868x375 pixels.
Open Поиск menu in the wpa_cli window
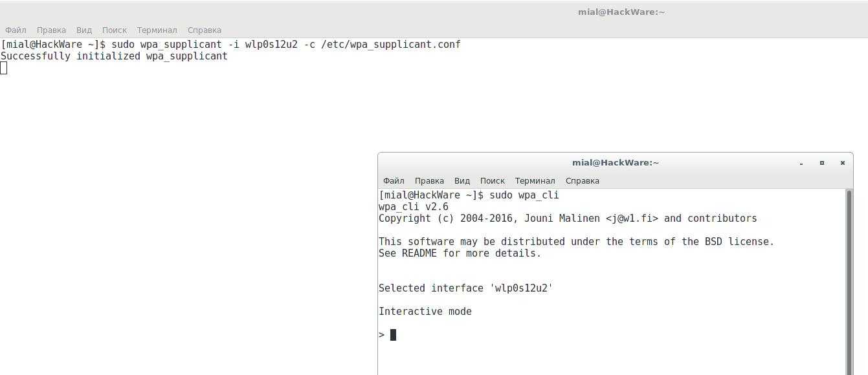click(492, 181)
